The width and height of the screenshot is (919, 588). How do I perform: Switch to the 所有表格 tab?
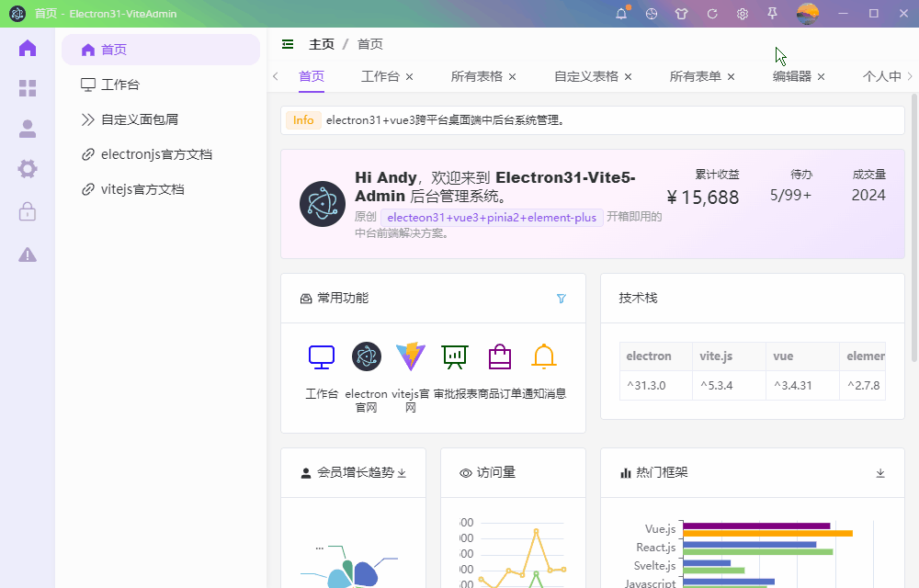click(x=476, y=76)
